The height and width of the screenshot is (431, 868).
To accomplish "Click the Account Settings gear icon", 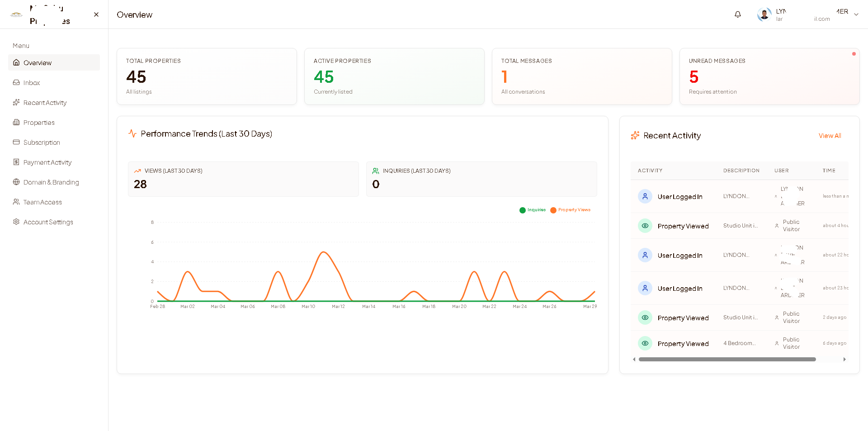I will (16, 222).
